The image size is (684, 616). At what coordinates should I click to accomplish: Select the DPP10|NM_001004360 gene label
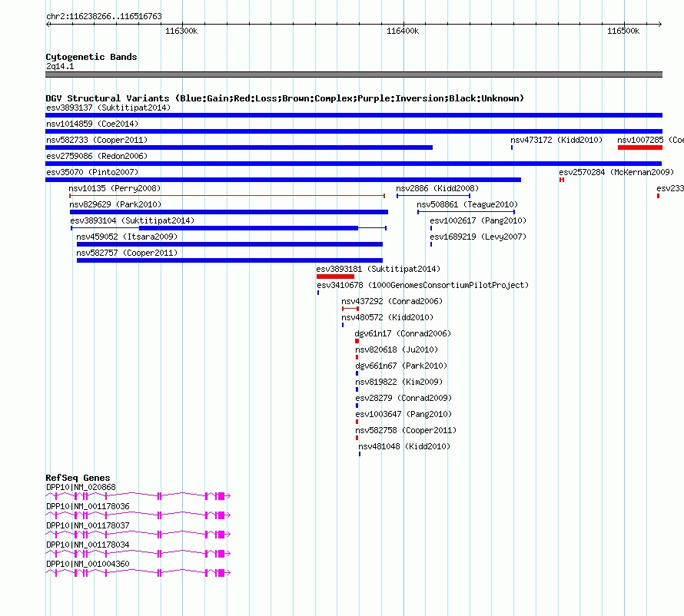point(88,564)
